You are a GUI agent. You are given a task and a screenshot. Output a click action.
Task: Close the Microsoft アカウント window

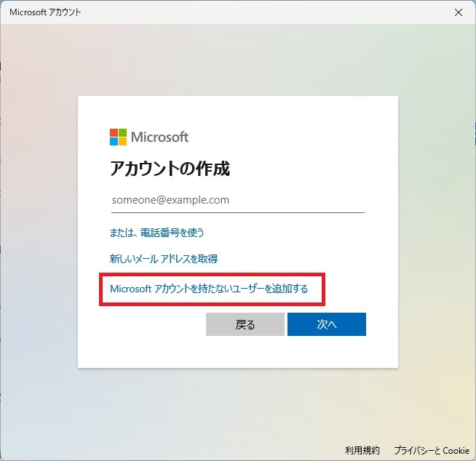click(459, 12)
